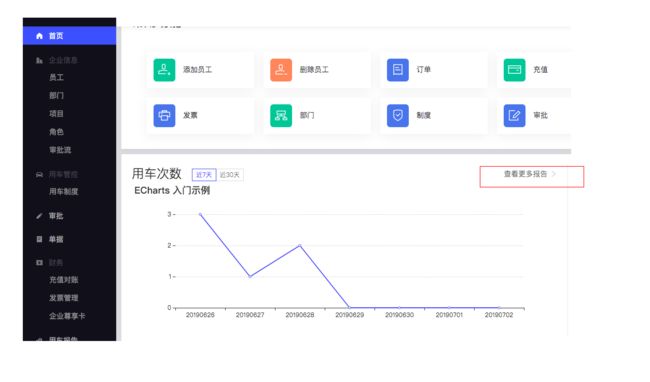Go to 项目 in the sidebar
This screenshot has height=382, width=650.
pyautogui.click(x=56, y=114)
